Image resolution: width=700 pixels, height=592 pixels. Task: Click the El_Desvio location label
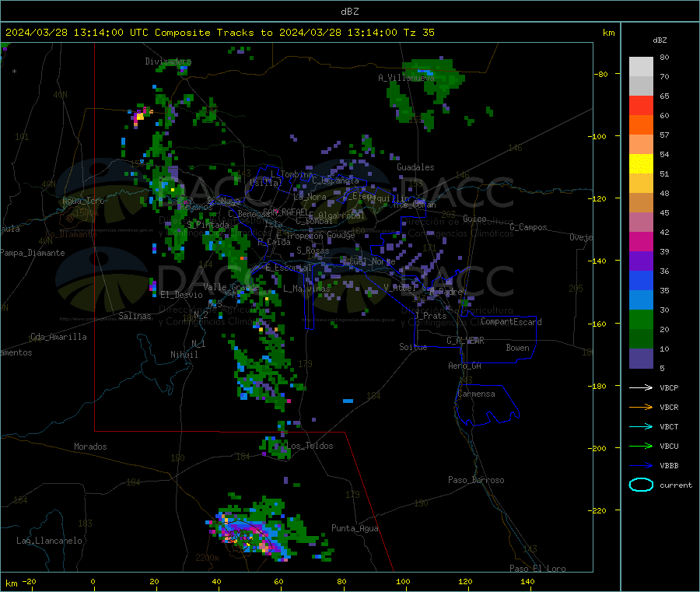coord(181,295)
